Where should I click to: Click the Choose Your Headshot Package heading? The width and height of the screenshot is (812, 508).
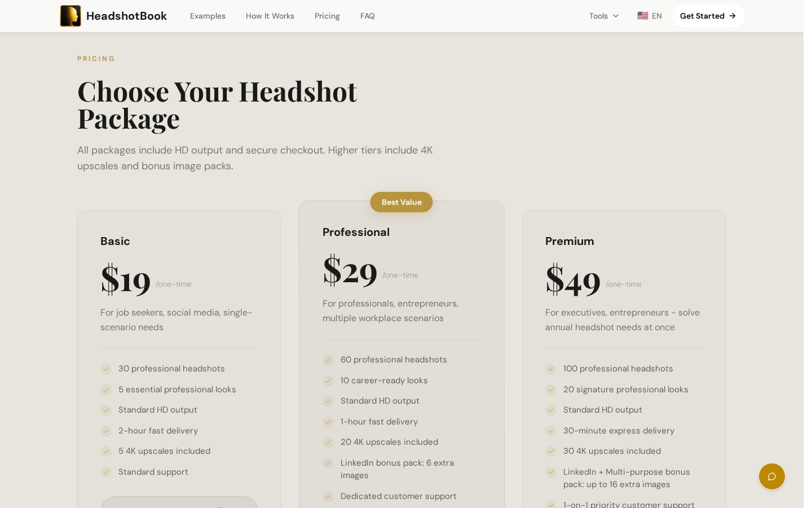coord(217,105)
